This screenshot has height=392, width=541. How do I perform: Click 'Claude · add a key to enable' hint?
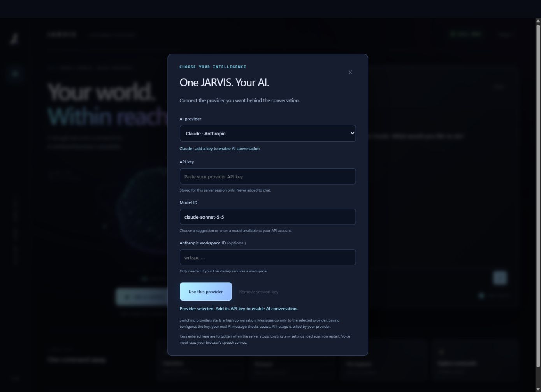[x=220, y=149]
